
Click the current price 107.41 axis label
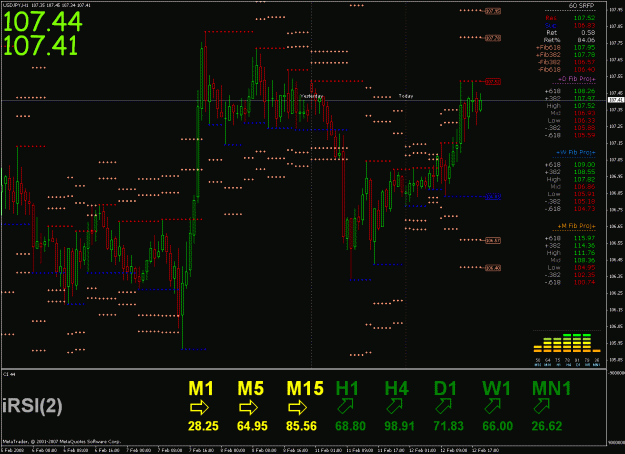click(616, 100)
